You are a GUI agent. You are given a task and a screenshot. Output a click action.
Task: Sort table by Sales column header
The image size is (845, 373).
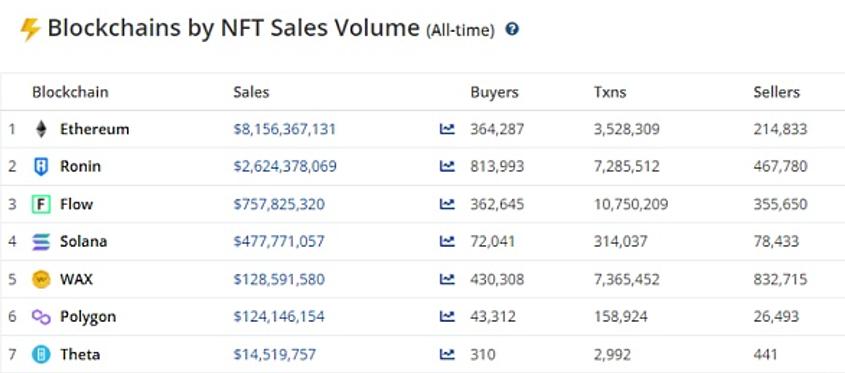[251, 92]
